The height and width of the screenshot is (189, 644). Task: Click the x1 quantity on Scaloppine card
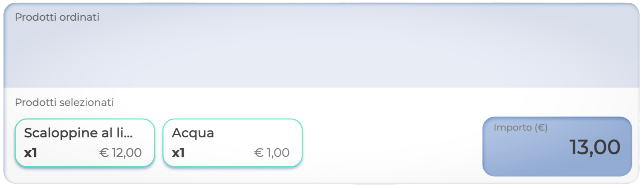(31, 153)
